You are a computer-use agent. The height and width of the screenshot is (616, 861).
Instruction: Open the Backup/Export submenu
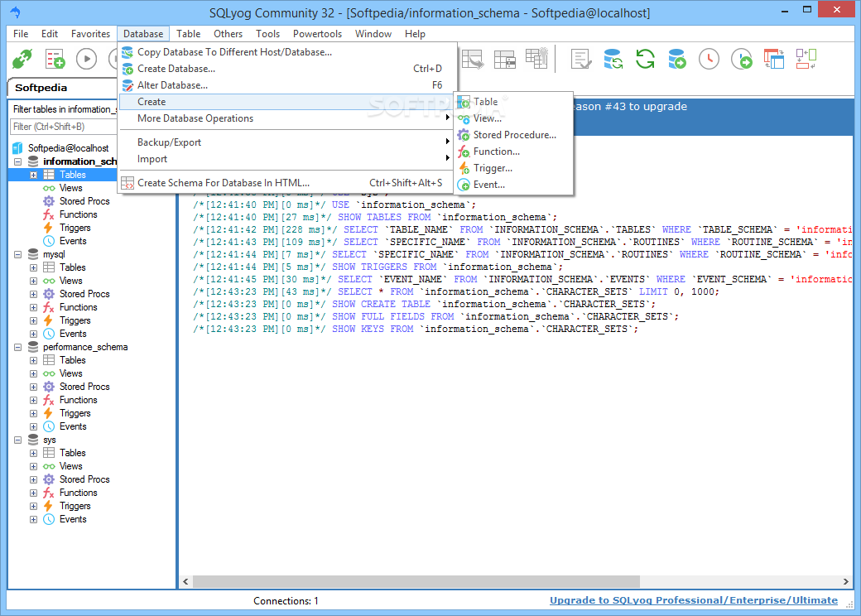286,142
